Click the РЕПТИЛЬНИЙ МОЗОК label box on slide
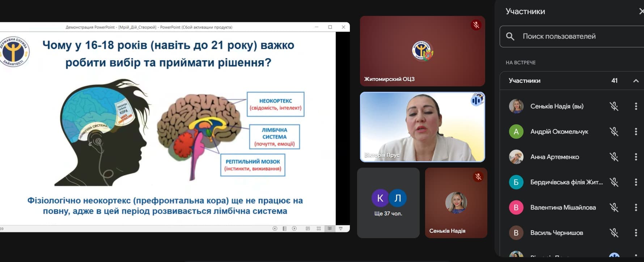644x262 pixels. [x=253, y=165]
